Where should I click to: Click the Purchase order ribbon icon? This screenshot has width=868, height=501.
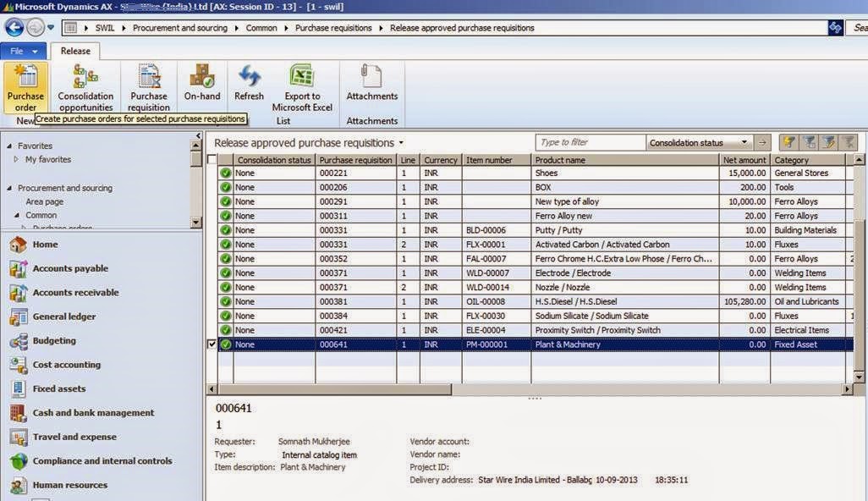[x=25, y=85]
